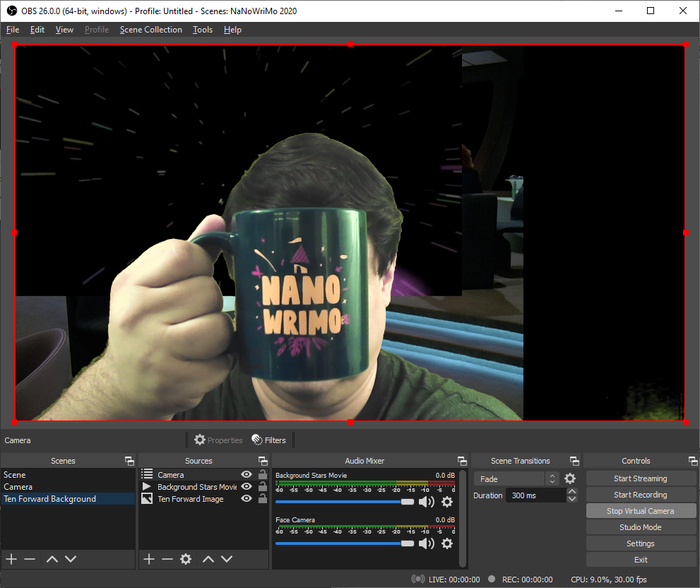Viewport: 700px width, 588px height.
Task: Remove the selected scene with the minus icon
Action: pos(30,559)
